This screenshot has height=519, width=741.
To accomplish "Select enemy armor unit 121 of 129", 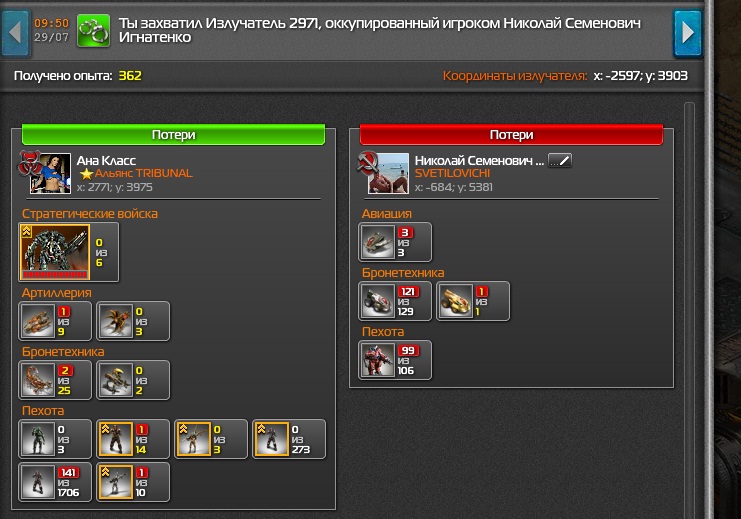I will 395,301.
